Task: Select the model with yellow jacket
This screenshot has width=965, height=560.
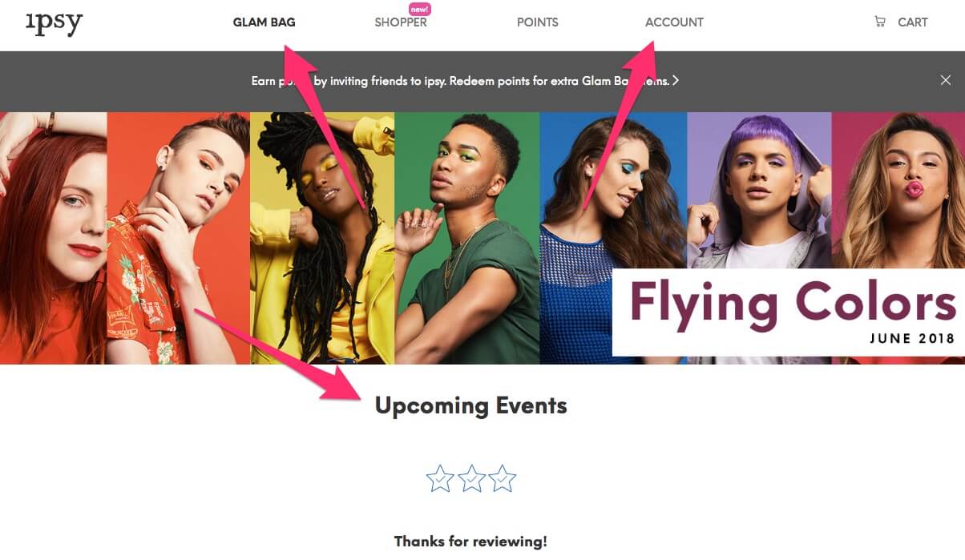Action: (x=322, y=238)
